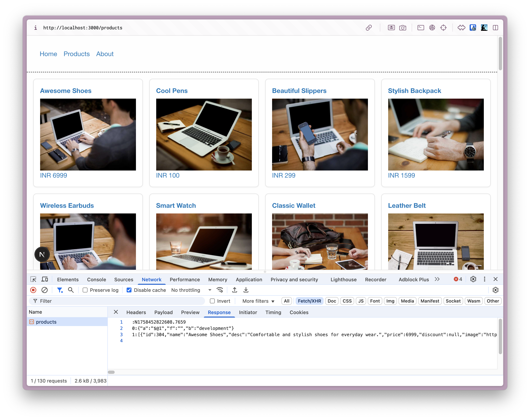Expand the More filters dropdown
Screen dimensions: 530x420
click(x=258, y=301)
